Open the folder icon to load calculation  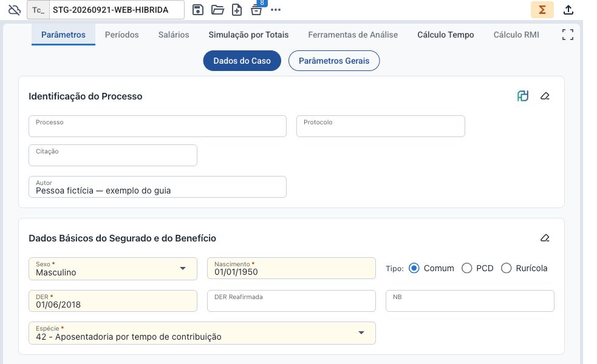tap(217, 10)
